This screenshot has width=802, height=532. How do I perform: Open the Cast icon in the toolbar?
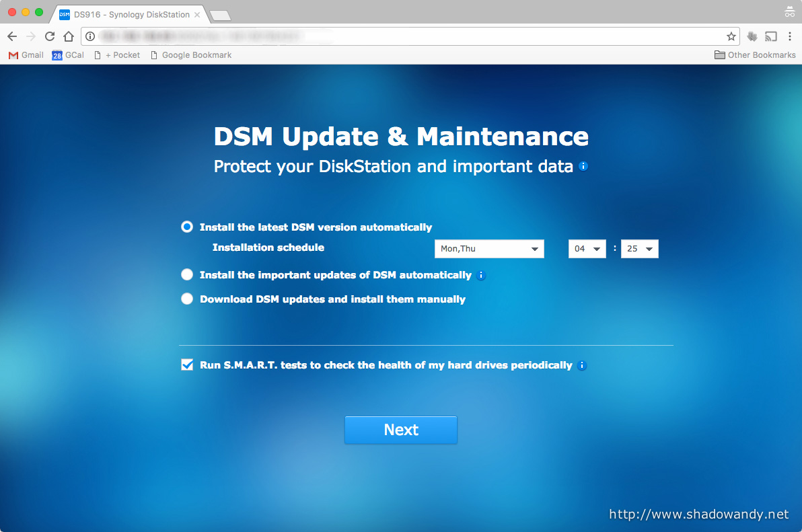[x=771, y=36]
